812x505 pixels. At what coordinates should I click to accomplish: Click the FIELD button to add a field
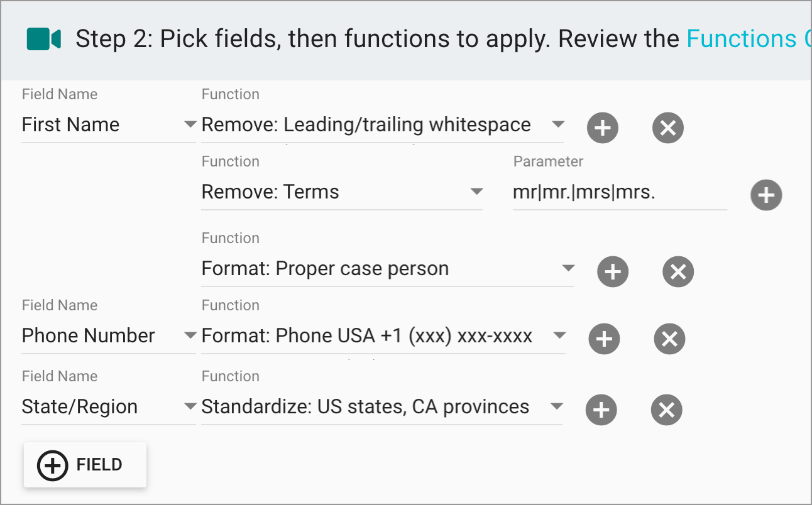click(x=84, y=465)
